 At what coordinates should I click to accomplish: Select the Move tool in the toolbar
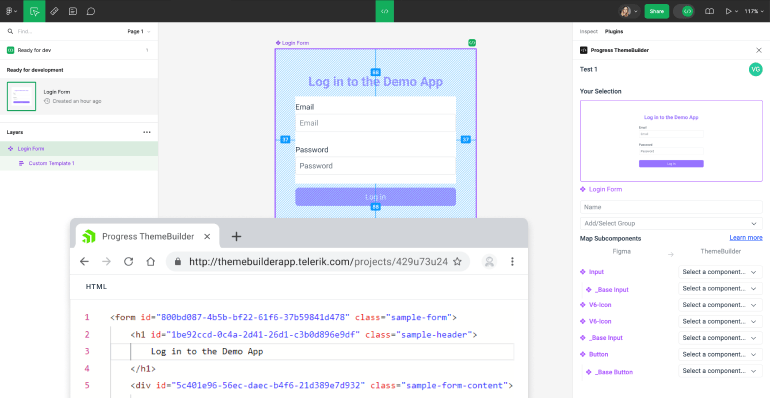34,11
